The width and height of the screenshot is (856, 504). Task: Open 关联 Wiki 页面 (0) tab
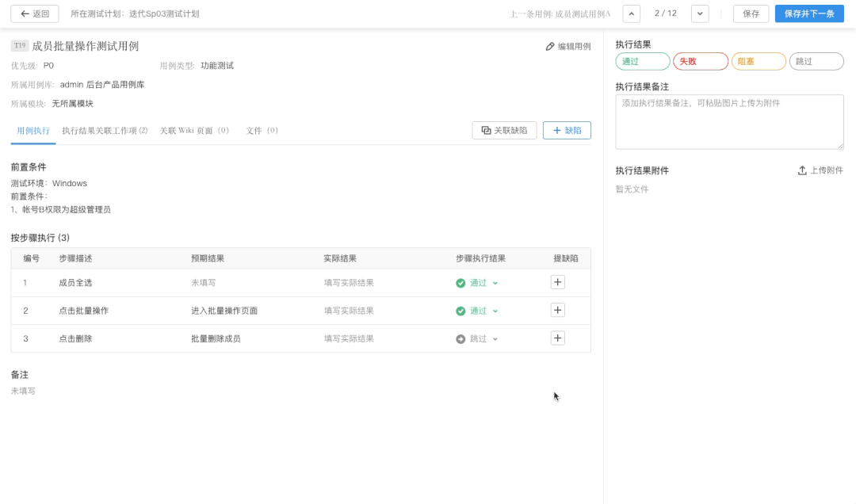coord(194,131)
